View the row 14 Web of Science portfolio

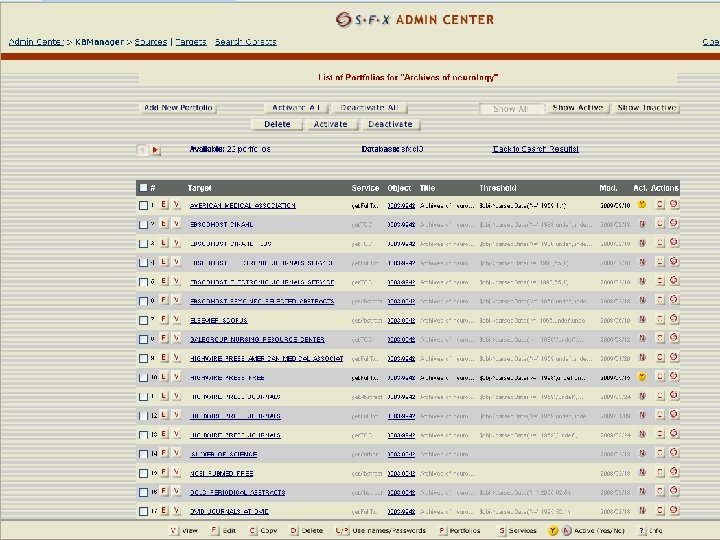(176, 453)
